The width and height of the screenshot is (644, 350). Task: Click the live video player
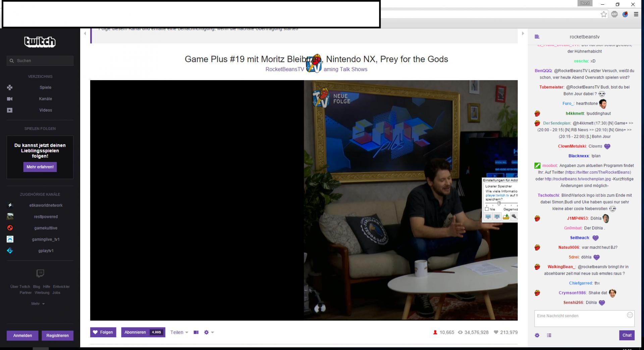(304, 200)
